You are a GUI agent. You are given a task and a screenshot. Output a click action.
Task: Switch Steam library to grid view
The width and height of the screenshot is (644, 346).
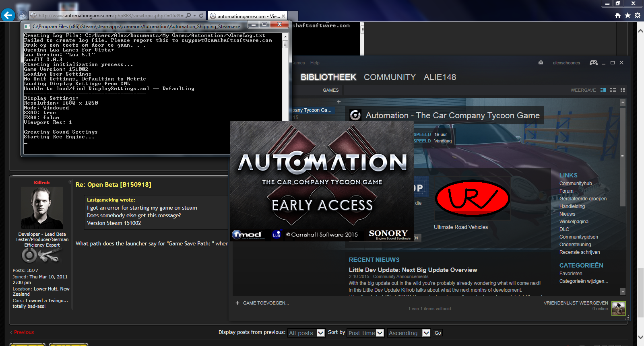pos(623,90)
